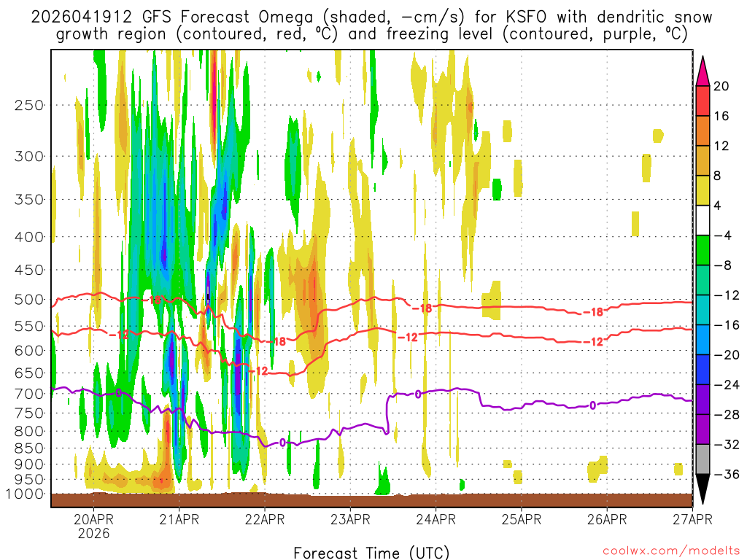Image resolution: width=747 pixels, height=560 pixels.
Task: Click the 22APR time axis label
Action: tap(265, 519)
